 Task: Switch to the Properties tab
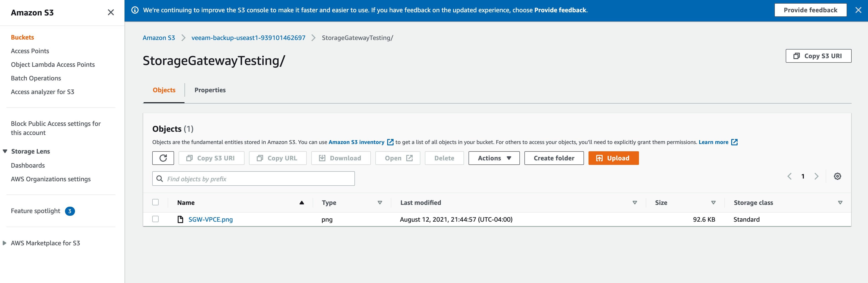210,90
